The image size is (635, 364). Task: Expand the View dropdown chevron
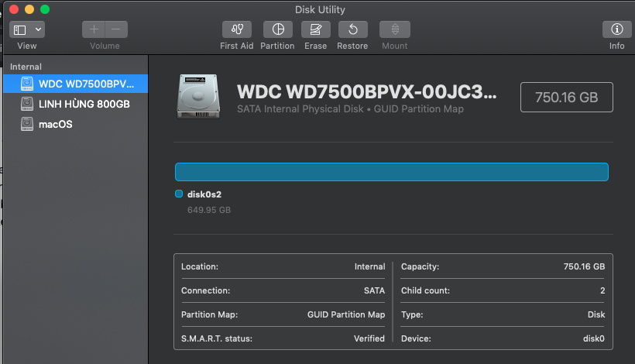(x=38, y=29)
